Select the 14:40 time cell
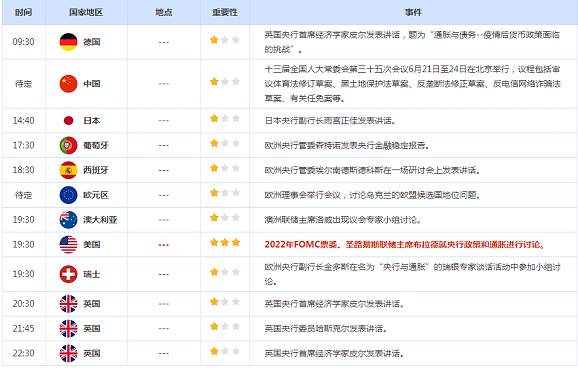Viewport: 578px width, 368px height. 24,120
